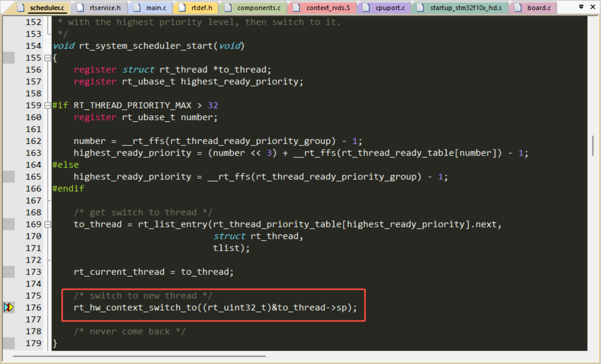Switch to cpuport.c tab
The image size is (601, 364).
[x=385, y=8]
